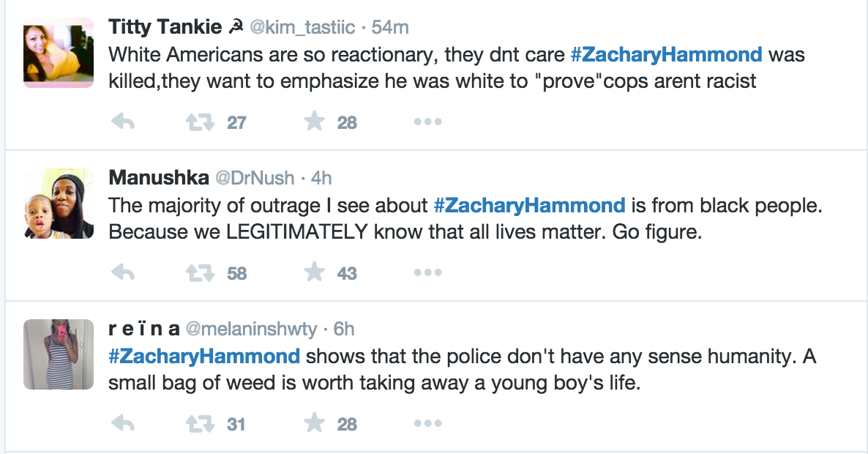Retweet the melaninshwty tweet with 31 retweets
The image size is (868, 454).
coord(196,423)
